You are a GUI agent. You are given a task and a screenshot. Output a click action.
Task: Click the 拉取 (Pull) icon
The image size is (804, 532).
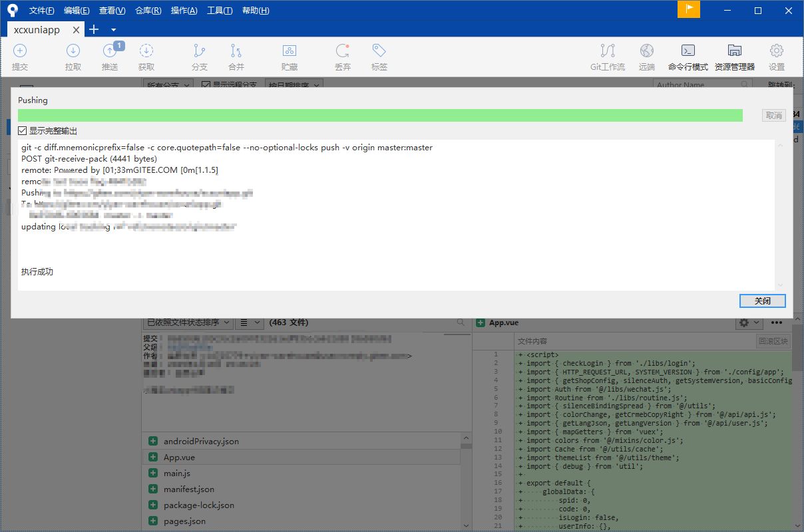click(x=73, y=56)
